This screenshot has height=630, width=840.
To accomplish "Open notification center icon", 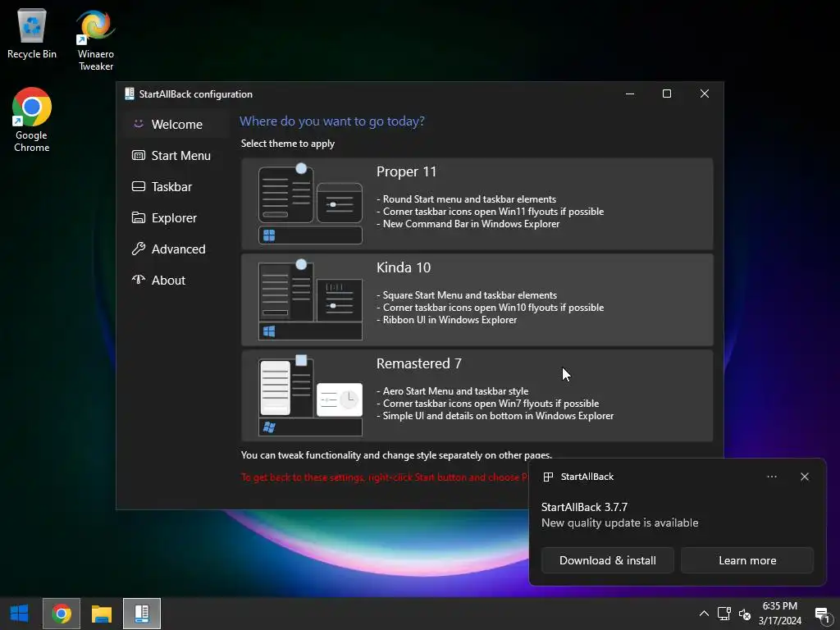I will pyautogui.click(x=822, y=614).
